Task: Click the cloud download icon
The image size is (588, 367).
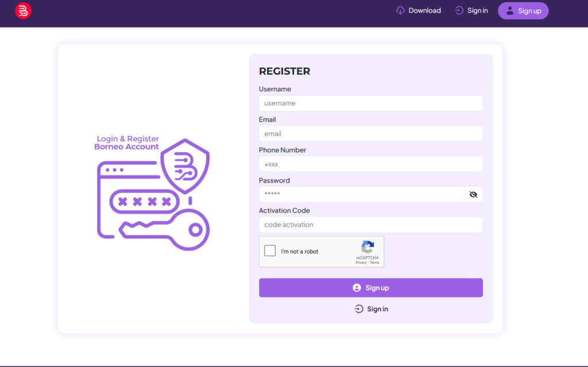Action: coord(400,10)
